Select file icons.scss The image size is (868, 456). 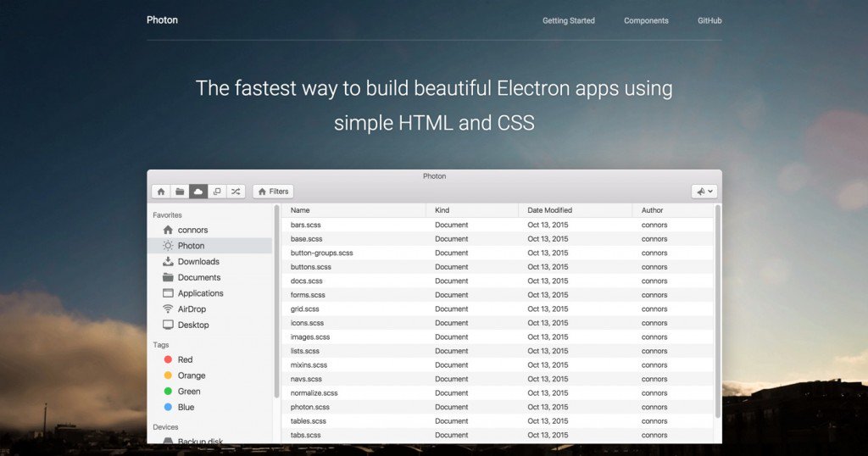pos(498,323)
